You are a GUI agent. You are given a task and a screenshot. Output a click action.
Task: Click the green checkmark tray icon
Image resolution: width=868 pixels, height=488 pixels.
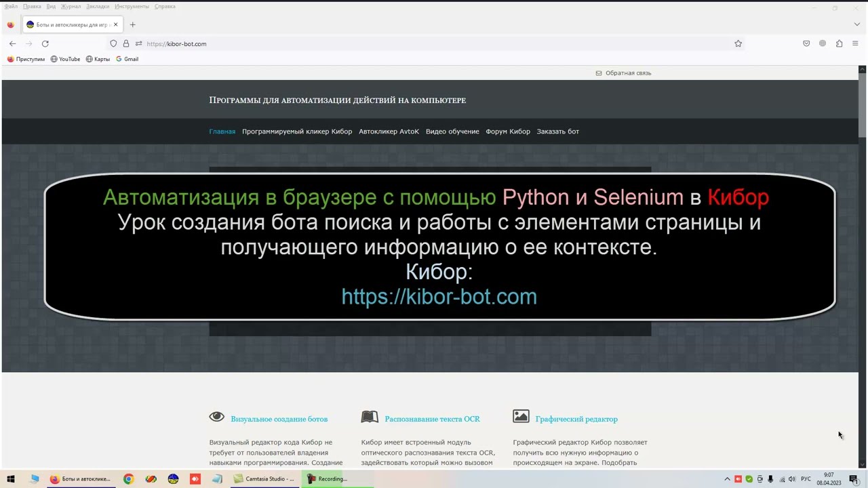coord(749,479)
